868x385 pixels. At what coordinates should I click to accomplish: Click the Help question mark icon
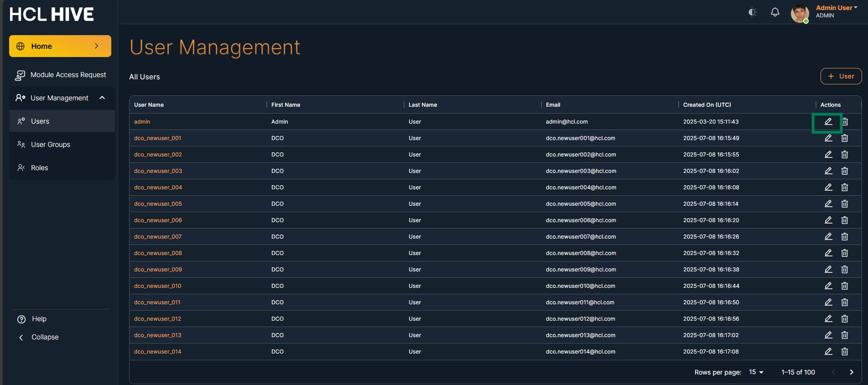tap(21, 319)
